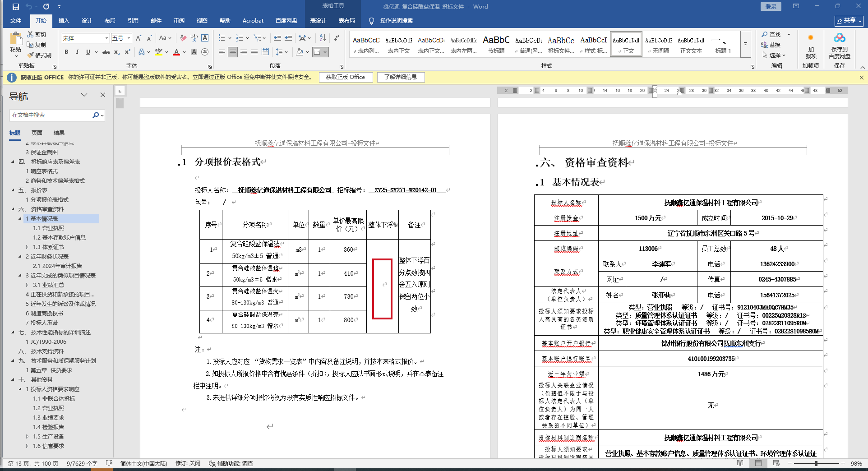Open line and paragraph spacing options

pyautogui.click(x=279, y=52)
